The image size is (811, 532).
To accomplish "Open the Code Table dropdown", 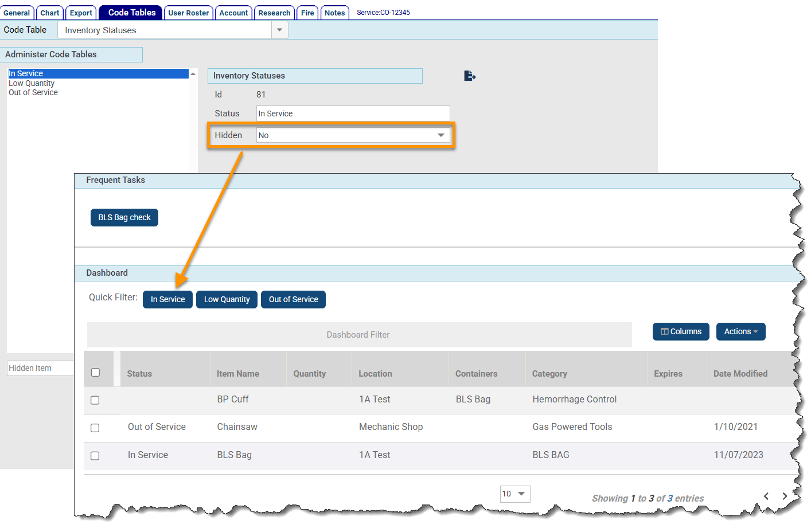I will point(279,30).
